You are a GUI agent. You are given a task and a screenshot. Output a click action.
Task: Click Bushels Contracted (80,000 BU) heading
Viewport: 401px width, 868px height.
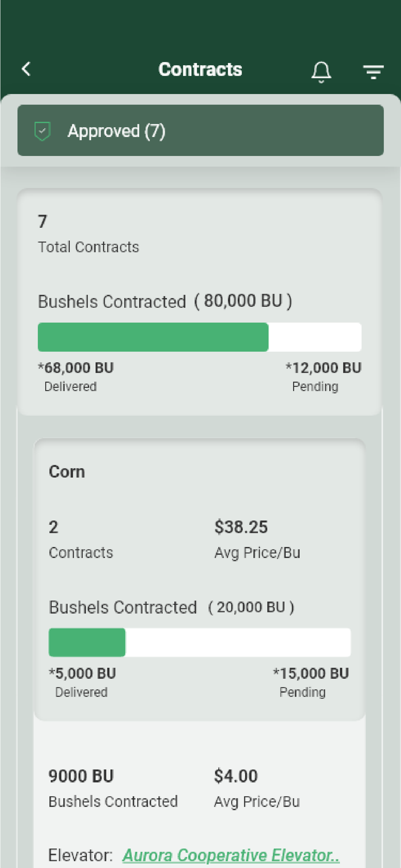[165, 301]
